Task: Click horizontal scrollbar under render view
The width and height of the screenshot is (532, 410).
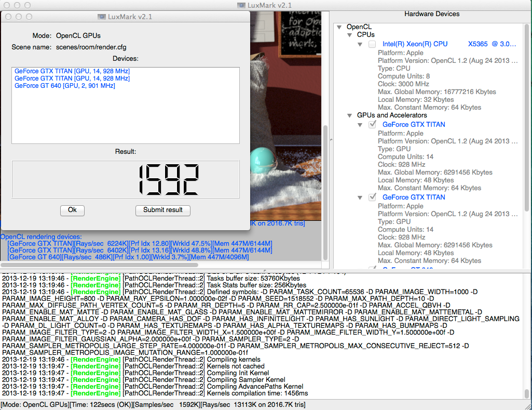Action: click(99, 264)
